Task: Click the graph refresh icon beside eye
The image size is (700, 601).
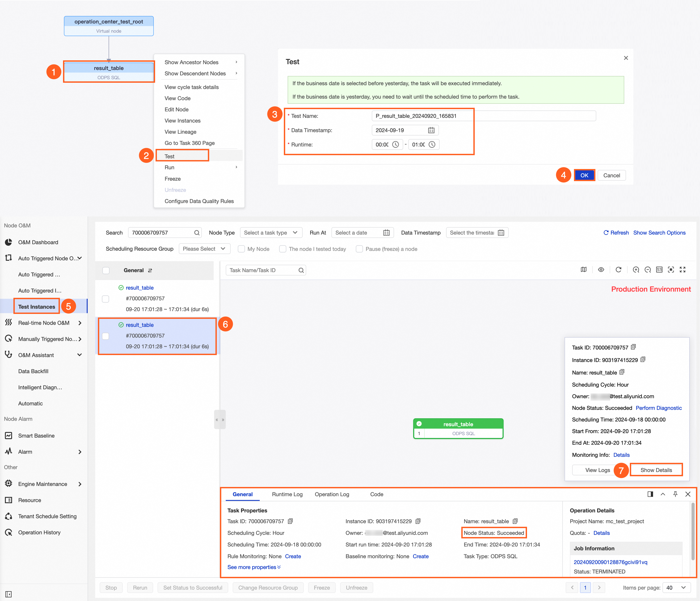Action: 618,269
